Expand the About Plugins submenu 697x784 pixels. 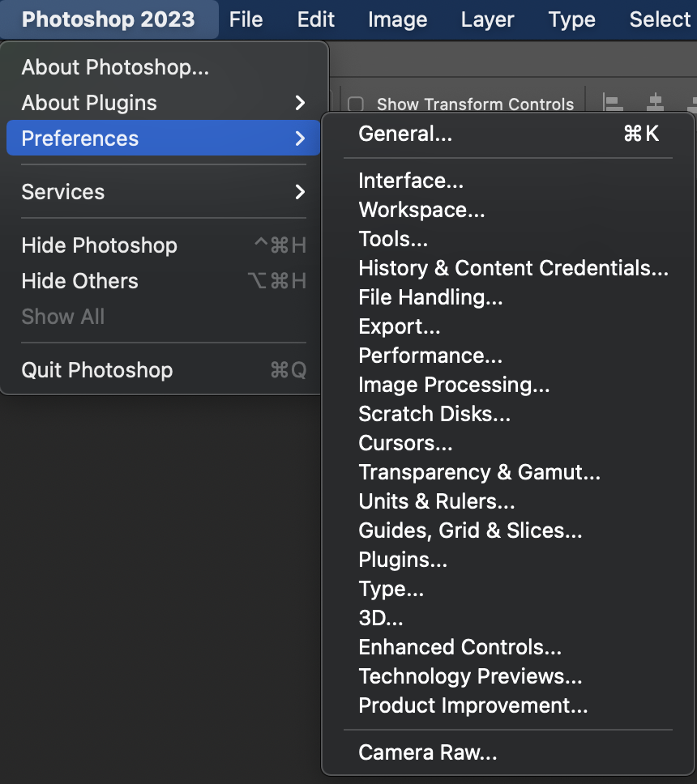(x=163, y=103)
